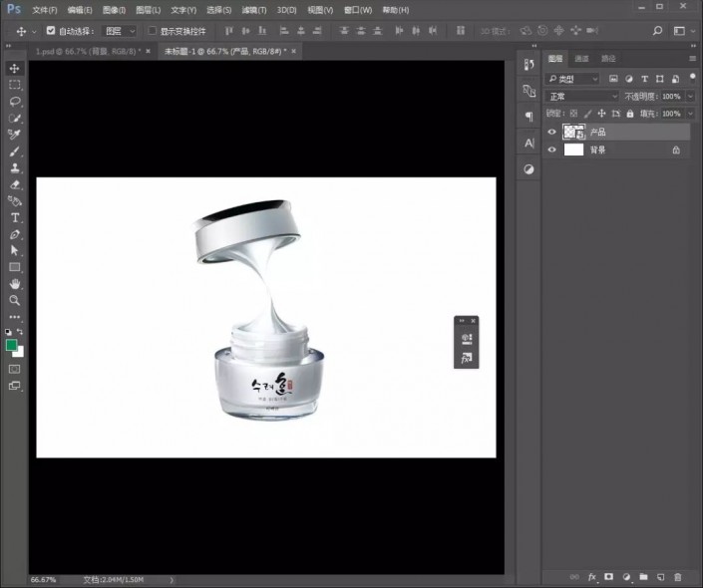
Task: Filter layers by pixel layers
Action: (x=613, y=79)
